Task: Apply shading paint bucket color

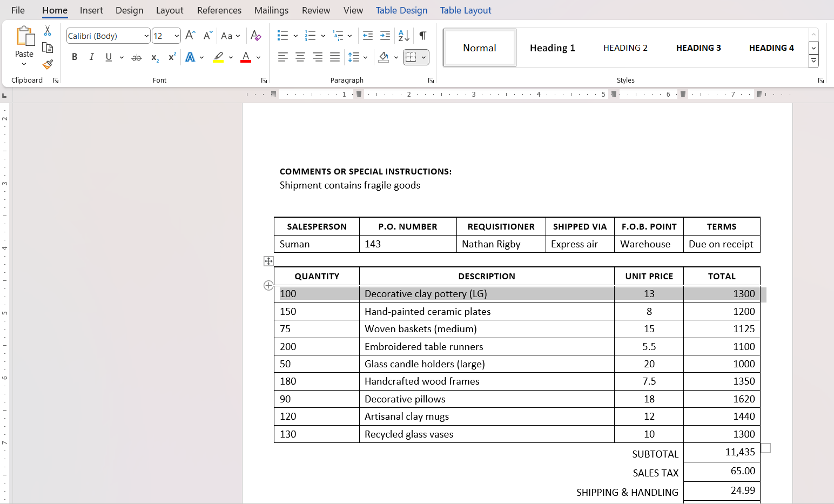Action: point(384,57)
